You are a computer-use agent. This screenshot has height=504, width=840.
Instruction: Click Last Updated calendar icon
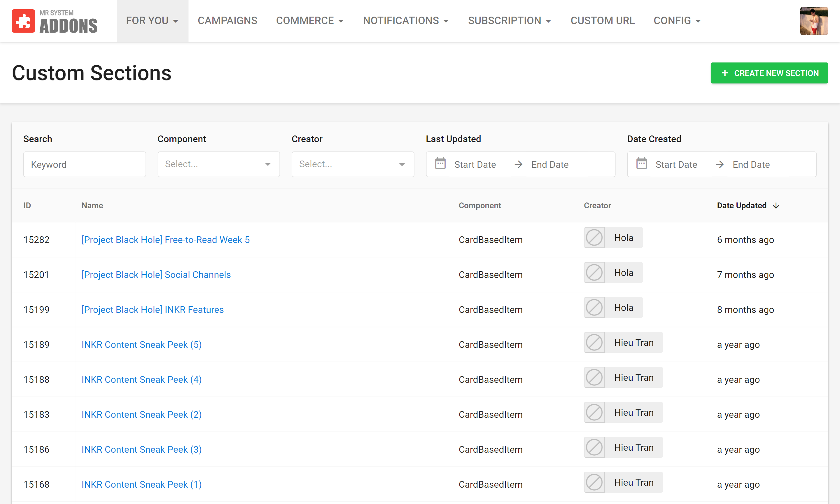coord(440,164)
